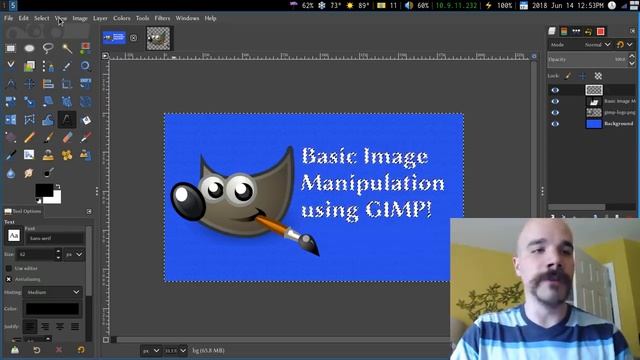Open the Filters menu

(x=162, y=18)
